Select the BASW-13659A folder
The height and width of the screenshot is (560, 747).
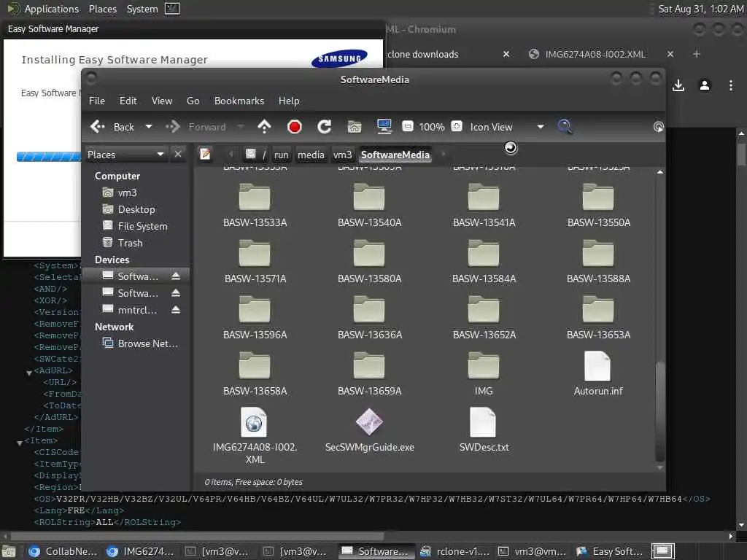pyautogui.click(x=369, y=374)
